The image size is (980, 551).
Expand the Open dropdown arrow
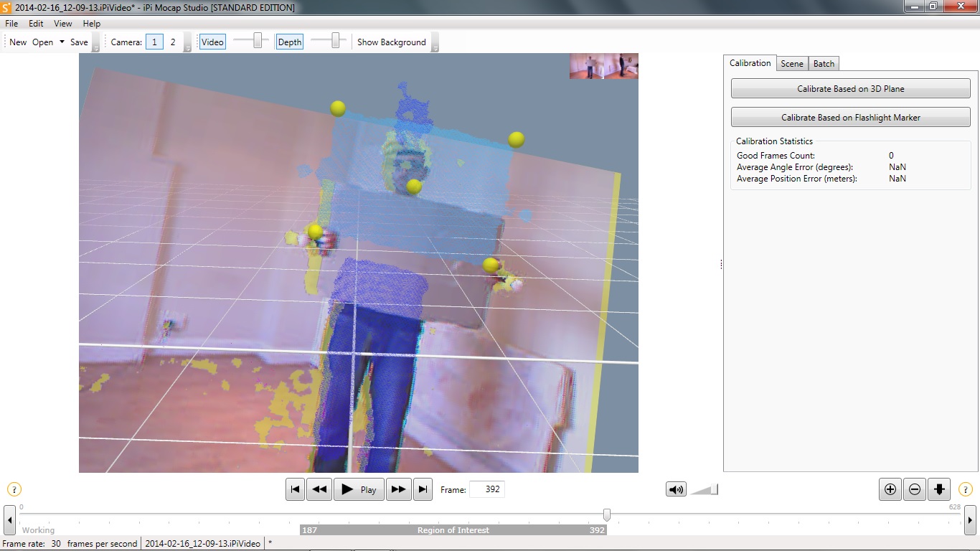pos(62,42)
